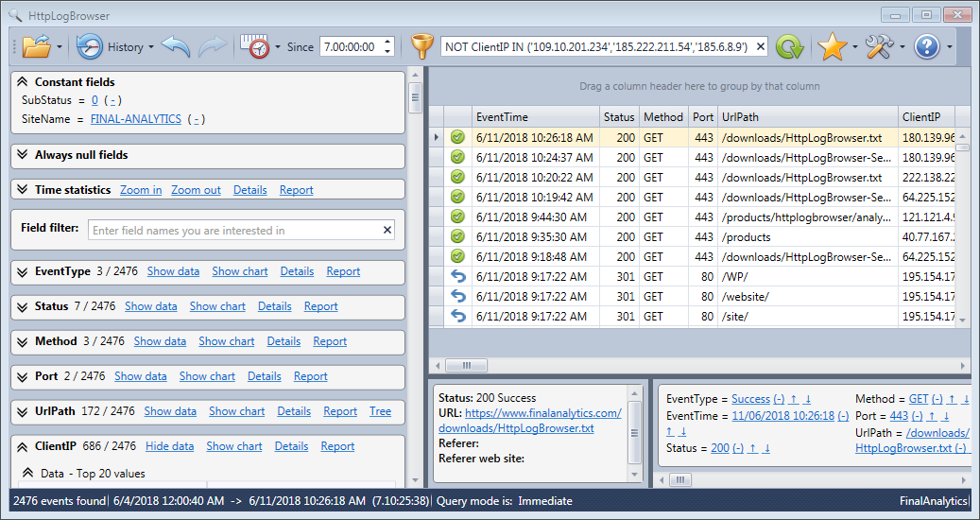The width and height of the screenshot is (980, 520).
Task: Sort by the Status column header
Action: pyautogui.click(x=619, y=117)
